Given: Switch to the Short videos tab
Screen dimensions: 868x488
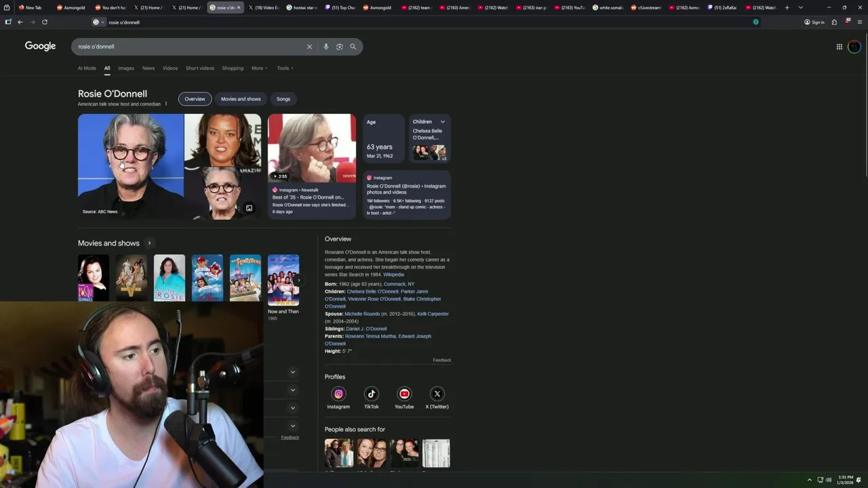Looking at the screenshot, I should (200, 68).
